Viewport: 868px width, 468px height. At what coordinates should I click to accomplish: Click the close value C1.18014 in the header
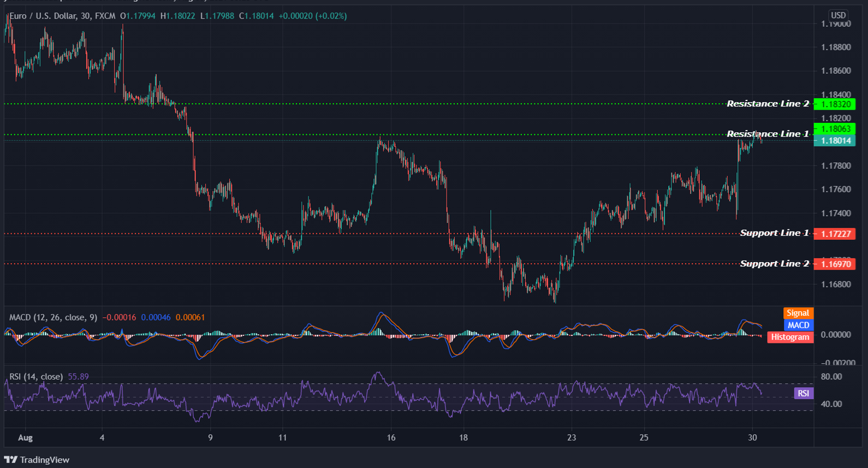click(x=257, y=16)
